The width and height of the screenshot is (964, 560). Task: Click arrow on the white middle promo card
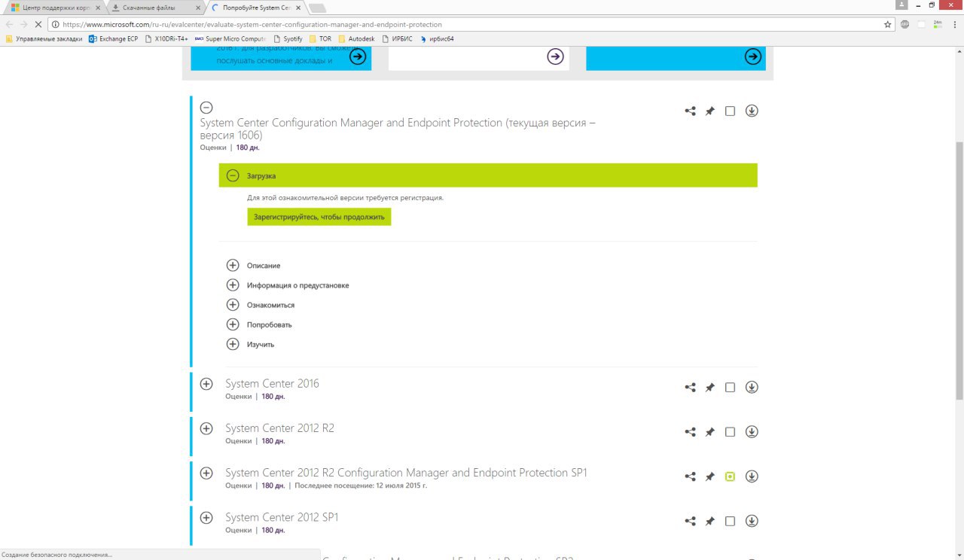tap(555, 56)
